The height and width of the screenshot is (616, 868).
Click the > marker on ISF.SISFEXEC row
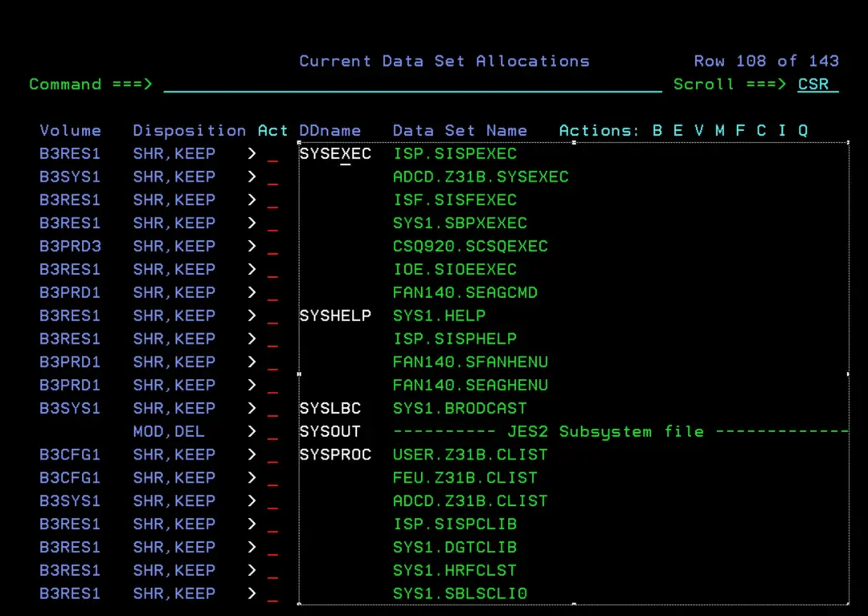pyautogui.click(x=252, y=200)
